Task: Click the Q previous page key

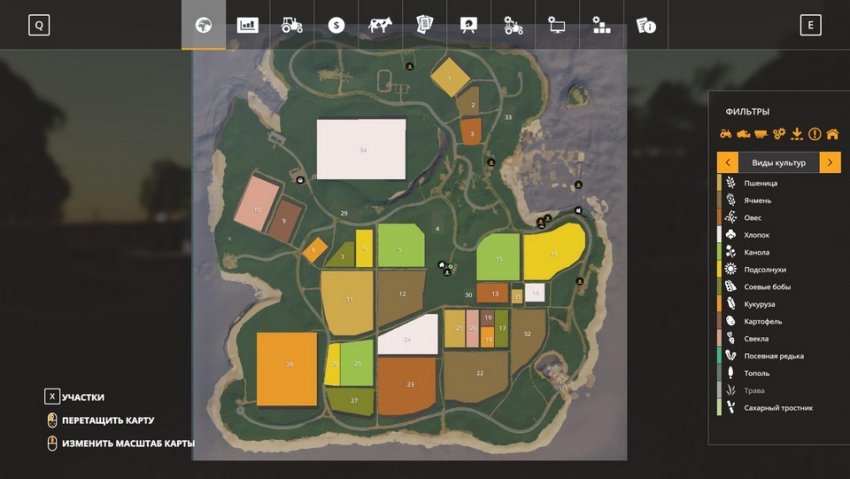Action: (39, 25)
